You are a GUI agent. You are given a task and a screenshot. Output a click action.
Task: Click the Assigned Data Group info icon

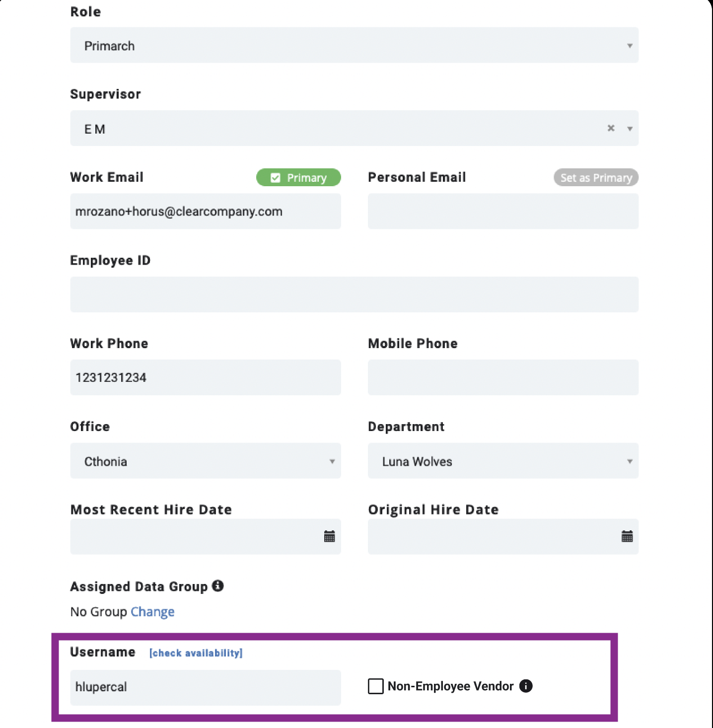(218, 586)
